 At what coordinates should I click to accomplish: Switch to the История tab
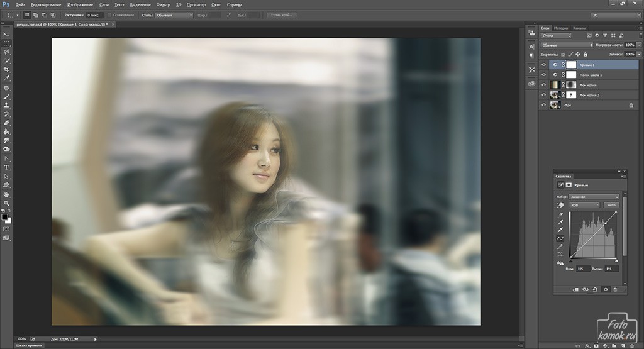tap(560, 28)
